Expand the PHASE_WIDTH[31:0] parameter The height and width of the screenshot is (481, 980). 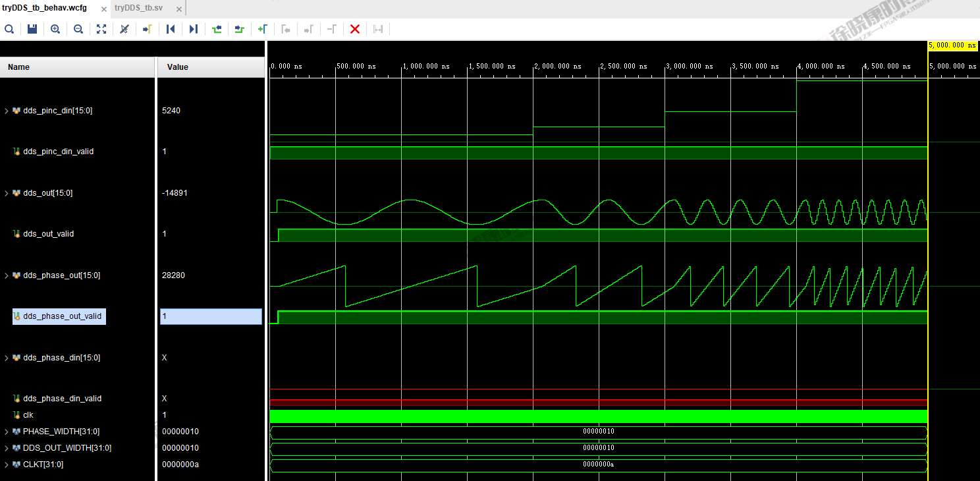click(7, 432)
